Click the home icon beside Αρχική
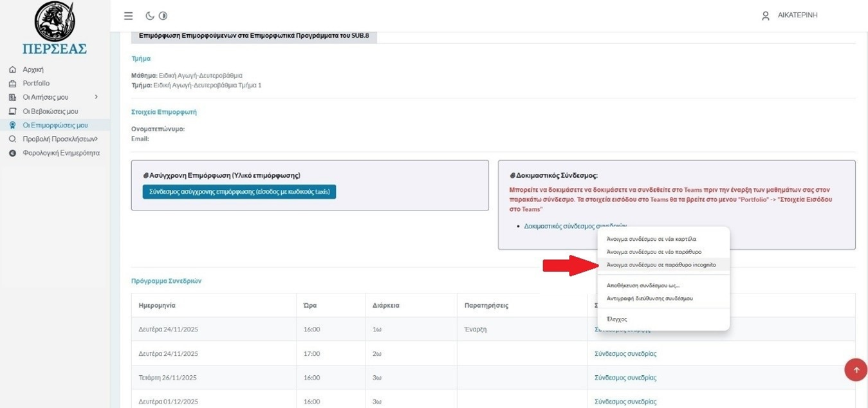The image size is (868, 408). (12, 70)
